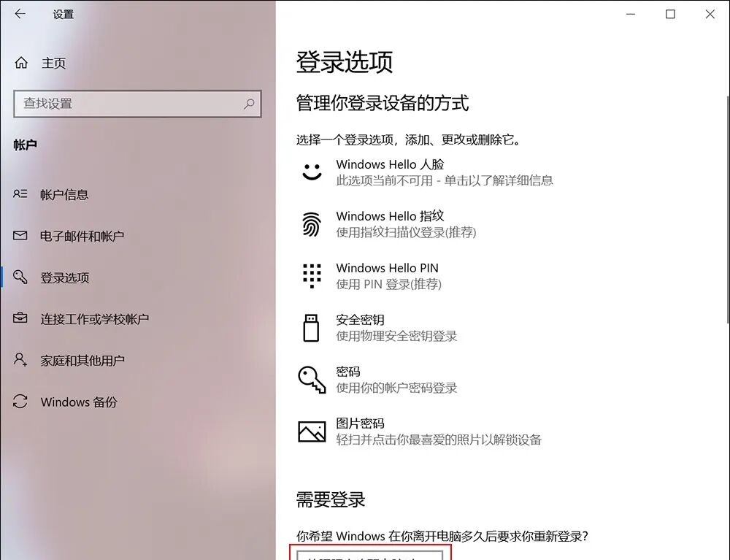This screenshot has height=560, width=730.
Task: Click text 使用你的帐户密码登录
Action: (396, 387)
